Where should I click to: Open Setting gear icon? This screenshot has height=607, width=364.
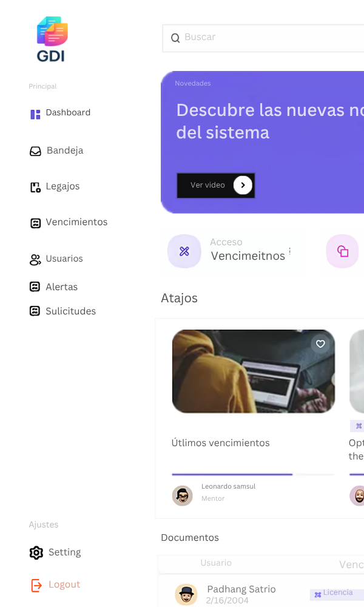(x=36, y=552)
